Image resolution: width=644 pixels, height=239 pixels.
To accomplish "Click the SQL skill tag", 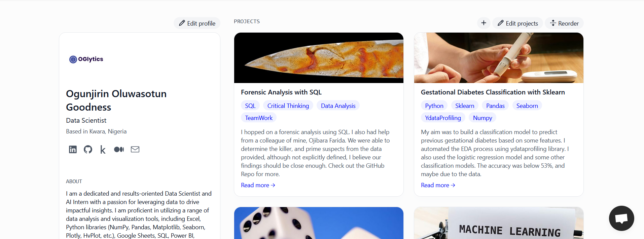I will (250, 106).
